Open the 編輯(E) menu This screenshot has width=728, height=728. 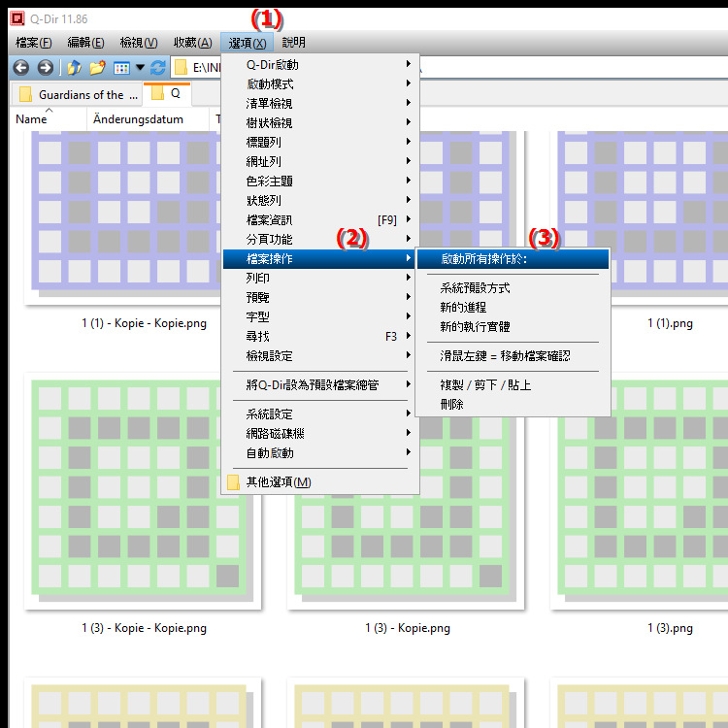point(85,43)
